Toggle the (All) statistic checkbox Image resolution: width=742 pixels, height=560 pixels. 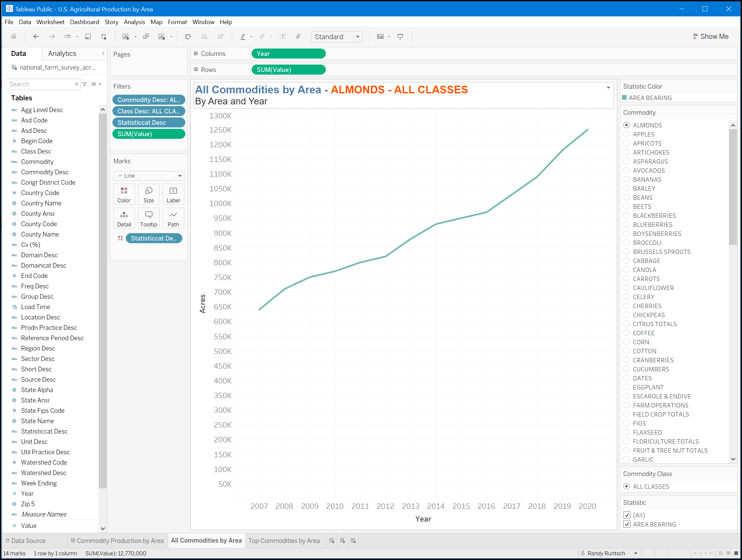point(627,515)
